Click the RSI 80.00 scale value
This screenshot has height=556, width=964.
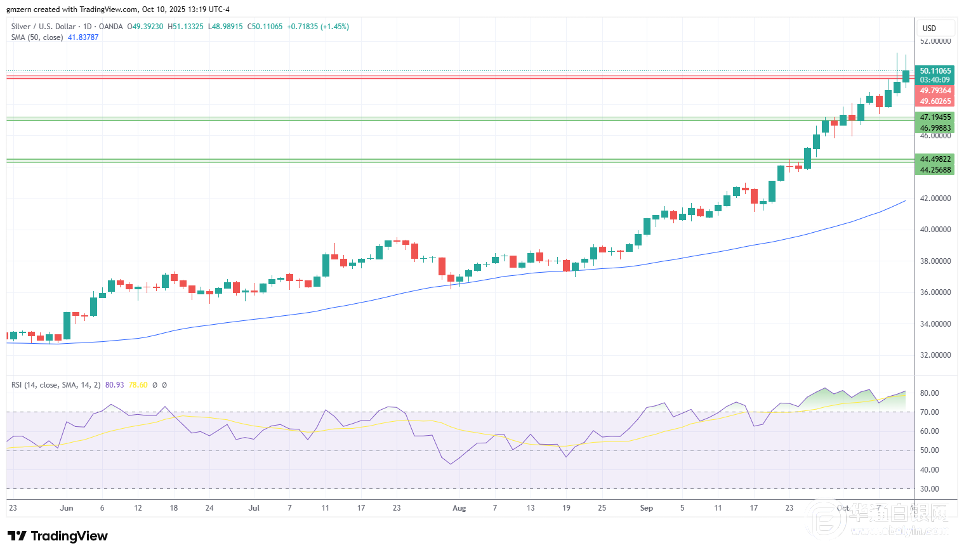point(927,393)
